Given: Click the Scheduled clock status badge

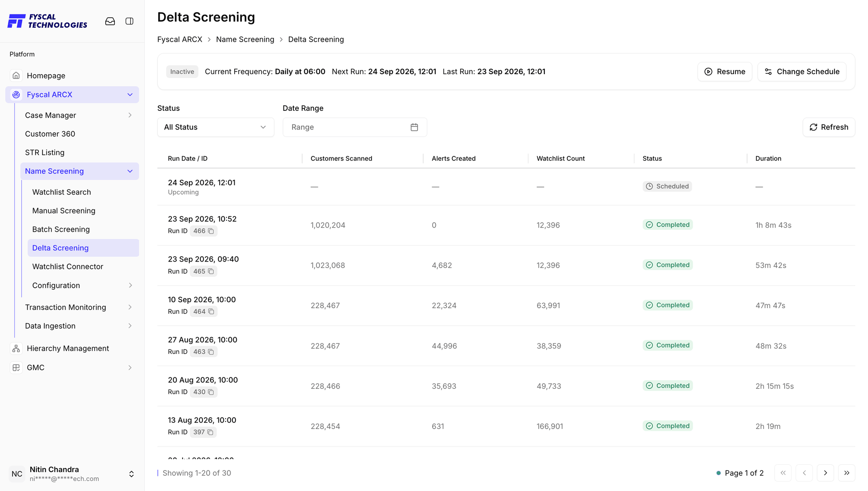Looking at the screenshot, I should 667,186.
